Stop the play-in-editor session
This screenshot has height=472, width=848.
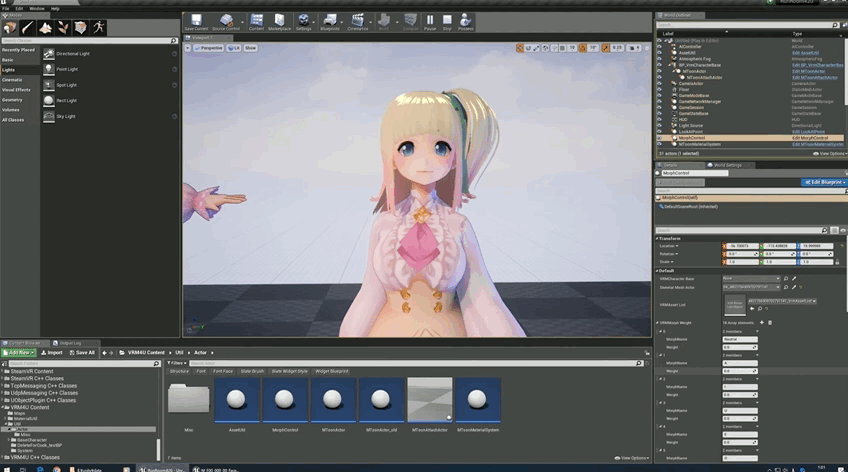pos(447,21)
